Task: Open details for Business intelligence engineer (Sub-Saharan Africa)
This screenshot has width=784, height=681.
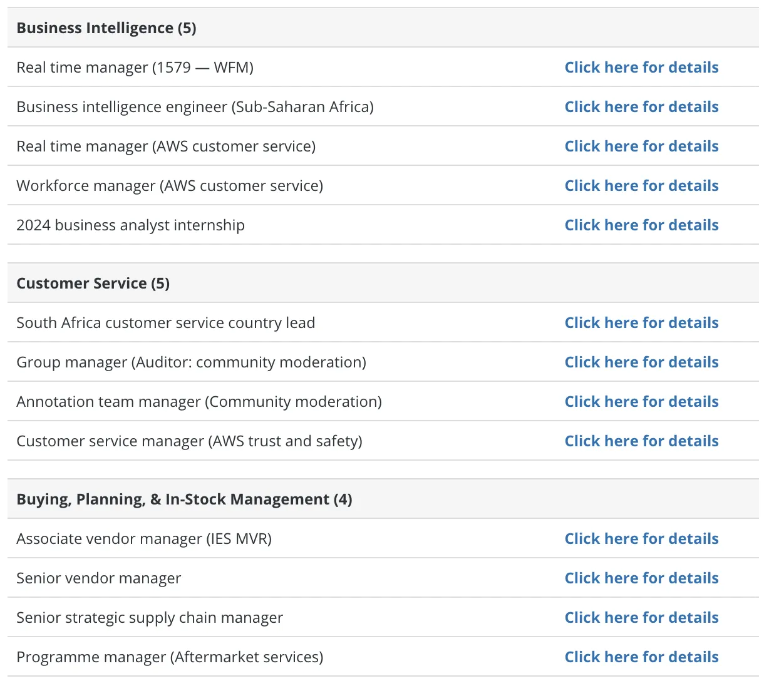Action: pyautogui.click(x=641, y=107)
